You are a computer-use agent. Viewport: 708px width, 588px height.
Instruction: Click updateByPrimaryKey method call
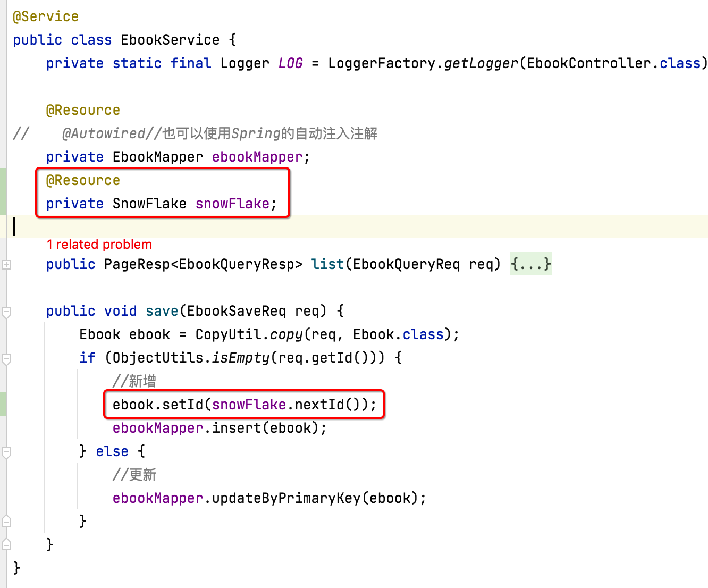(x=286, y=498)
